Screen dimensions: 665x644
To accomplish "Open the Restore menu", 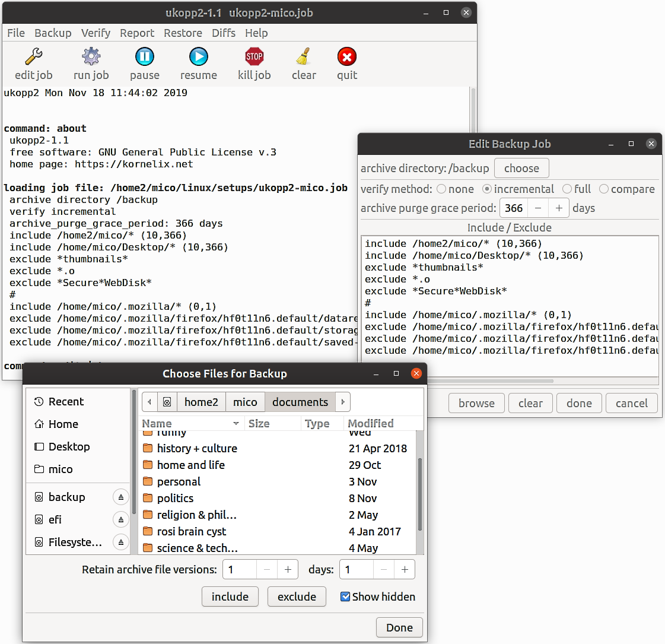I will coord(183,33).
